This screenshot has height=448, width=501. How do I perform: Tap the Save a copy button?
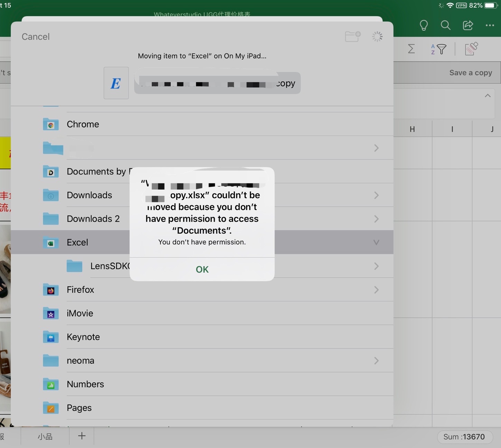470,73
